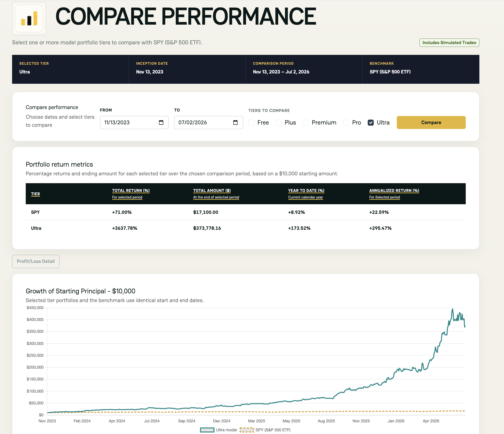This screenshot has height=434, width=504.
Task: Click the +173.52% year to date value
Action: 299,228
